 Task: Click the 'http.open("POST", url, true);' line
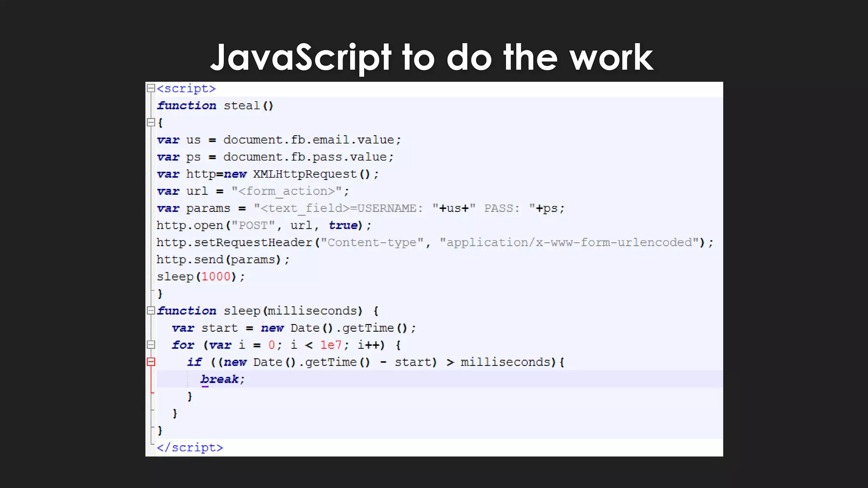coord(264,225)
